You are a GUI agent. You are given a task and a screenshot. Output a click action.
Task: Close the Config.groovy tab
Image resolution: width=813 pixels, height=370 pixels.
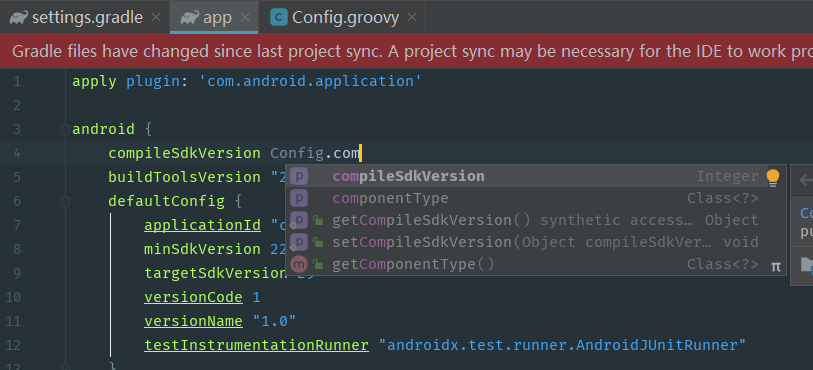[412, 18]
